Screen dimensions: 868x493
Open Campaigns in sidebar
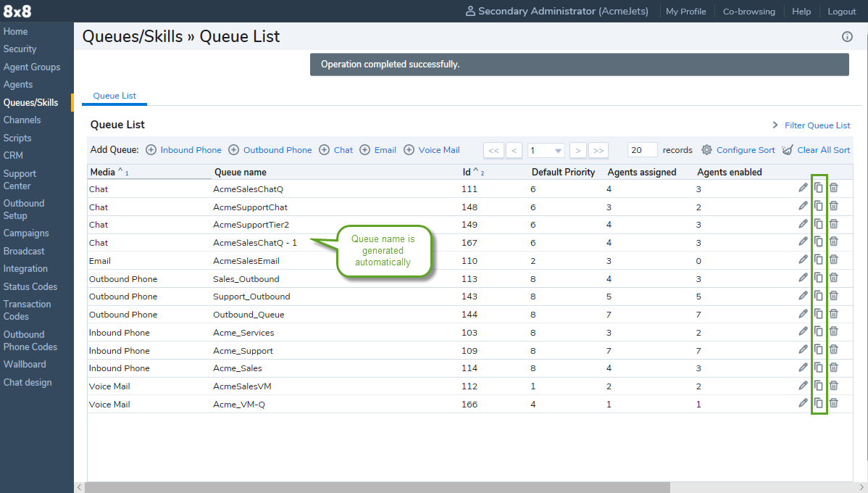[x=26, y=233]
